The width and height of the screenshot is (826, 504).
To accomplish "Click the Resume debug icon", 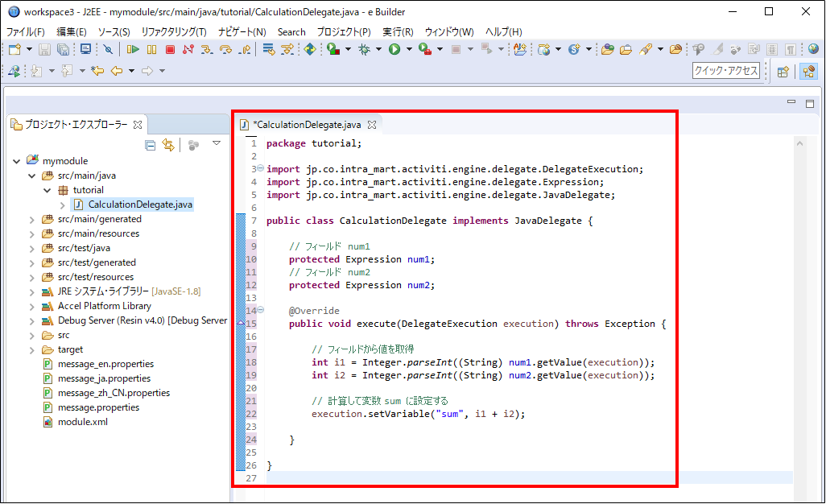I will coord(133,50).
